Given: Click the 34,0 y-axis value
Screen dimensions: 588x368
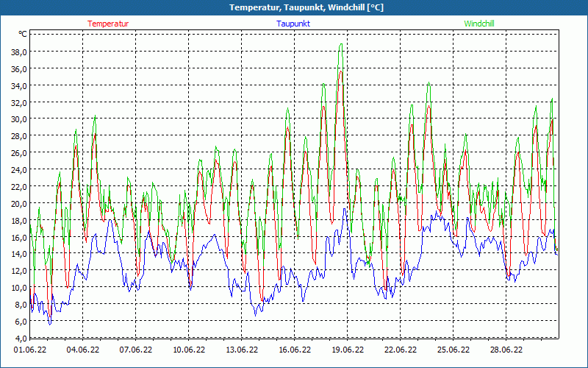Looking at the screenshot, I should click(x=19, y=85).
